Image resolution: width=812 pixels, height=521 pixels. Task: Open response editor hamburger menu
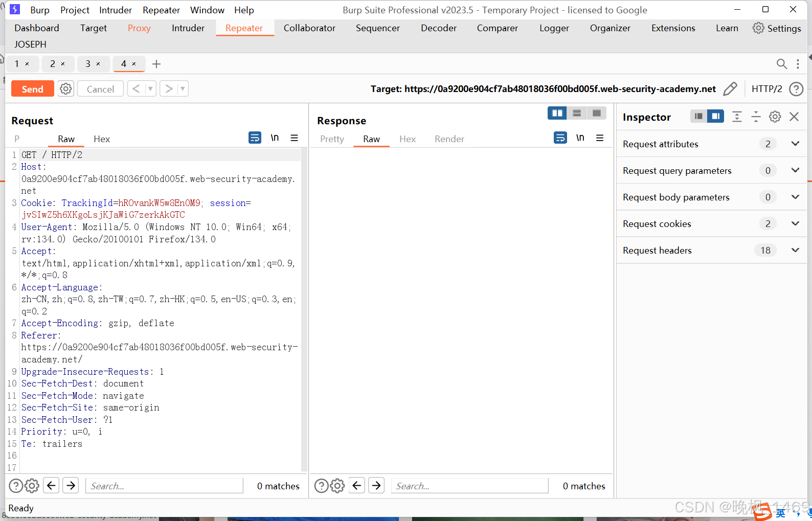click(600, 138)
